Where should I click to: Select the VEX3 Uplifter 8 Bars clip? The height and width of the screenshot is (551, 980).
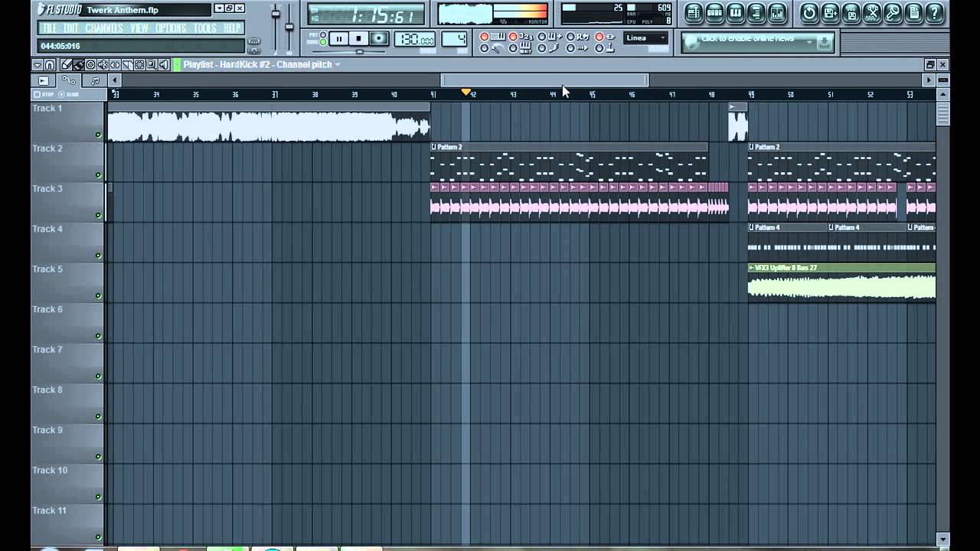coord(842,282)
